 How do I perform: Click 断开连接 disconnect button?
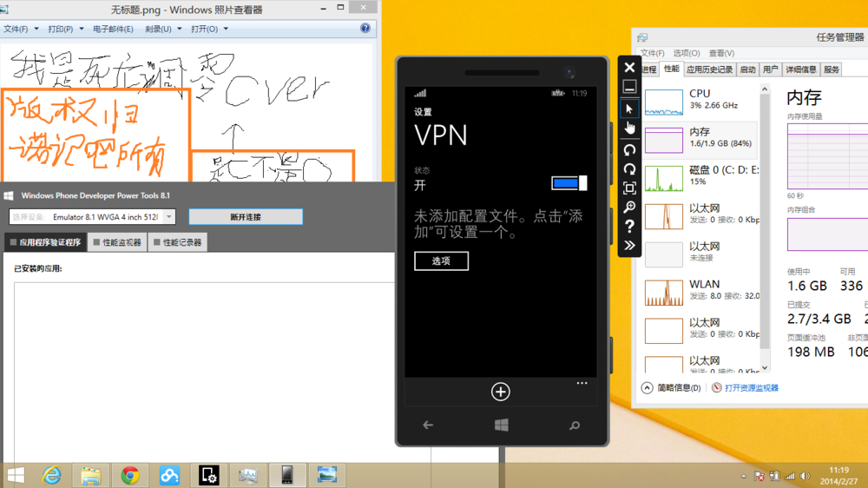pyautogui.click(x=246, y=216)
